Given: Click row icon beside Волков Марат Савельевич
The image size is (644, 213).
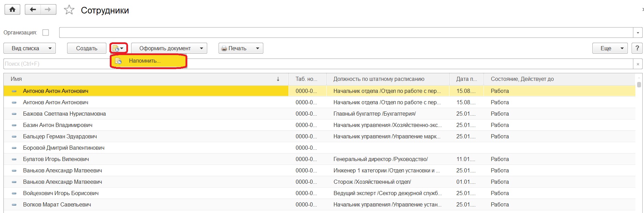Looking at the screenshot, I should coord(14,205).
